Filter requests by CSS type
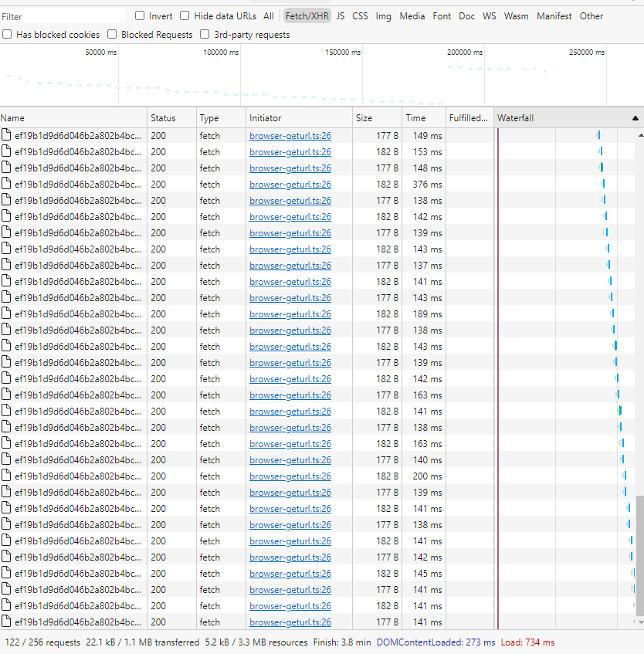The height and width of the screenshot is (654, 644). coord(360,16)
